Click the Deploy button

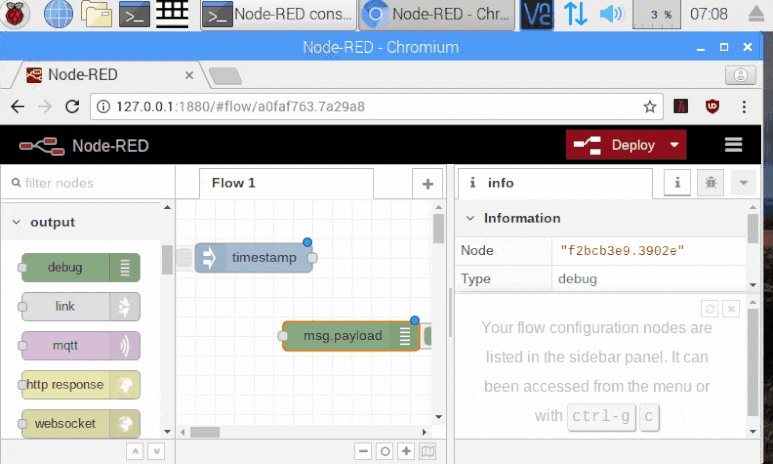click(616, 145)
